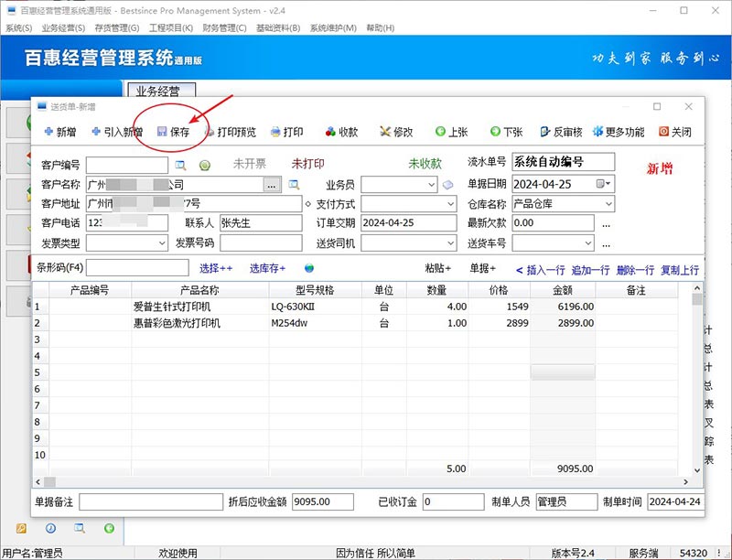
Task: Click into the 单据备注 input field
Action: [151, 502]
